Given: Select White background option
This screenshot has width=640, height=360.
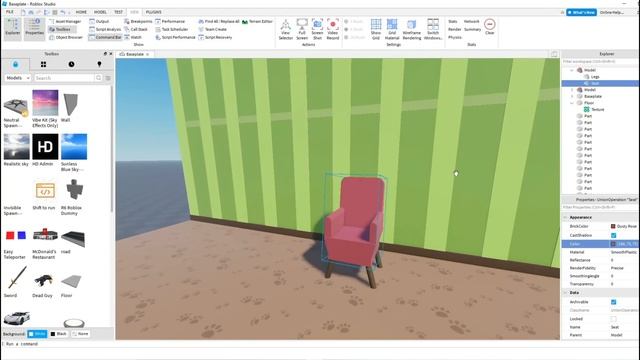Looking at the screenshot, I should pyautogui.click(x=37, y=334).
